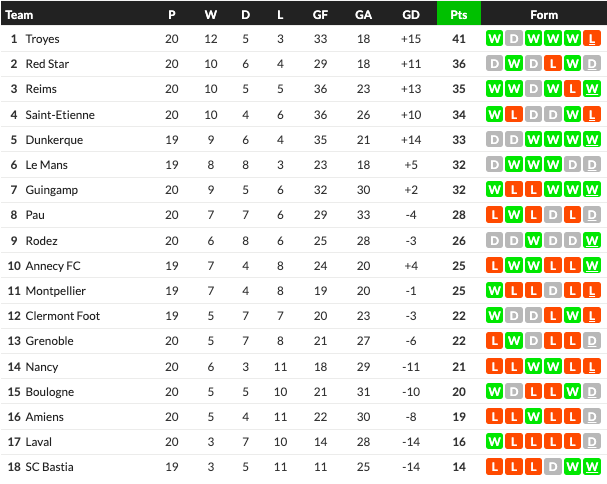The image size is (607, 484).
Task: Click the only win badge in Grenoble's form
Action: click(513, 341)
